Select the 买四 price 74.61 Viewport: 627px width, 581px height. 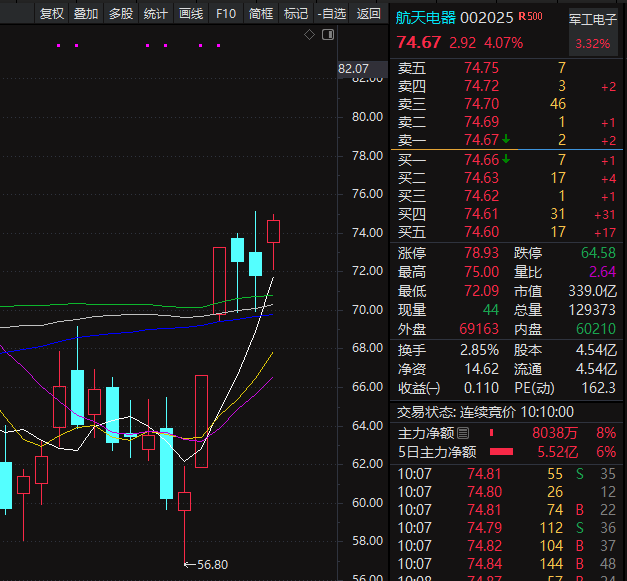point(481,214)
